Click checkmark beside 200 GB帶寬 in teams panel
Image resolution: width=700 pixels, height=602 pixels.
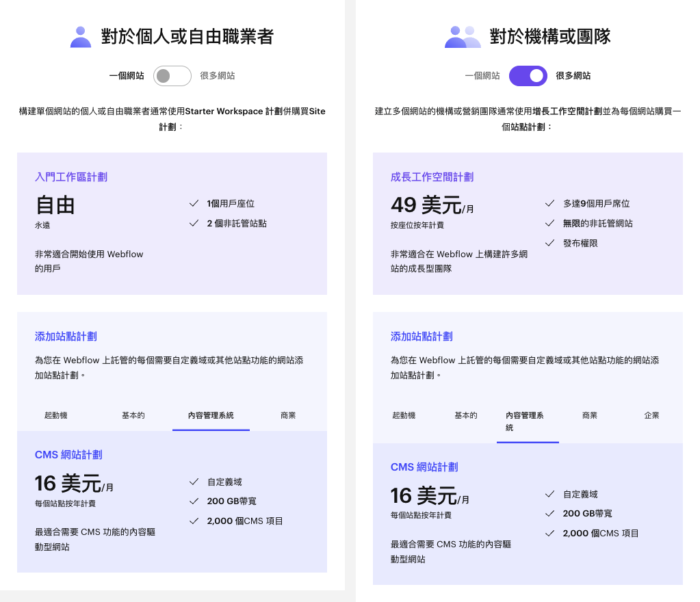[x=549, y=514]
